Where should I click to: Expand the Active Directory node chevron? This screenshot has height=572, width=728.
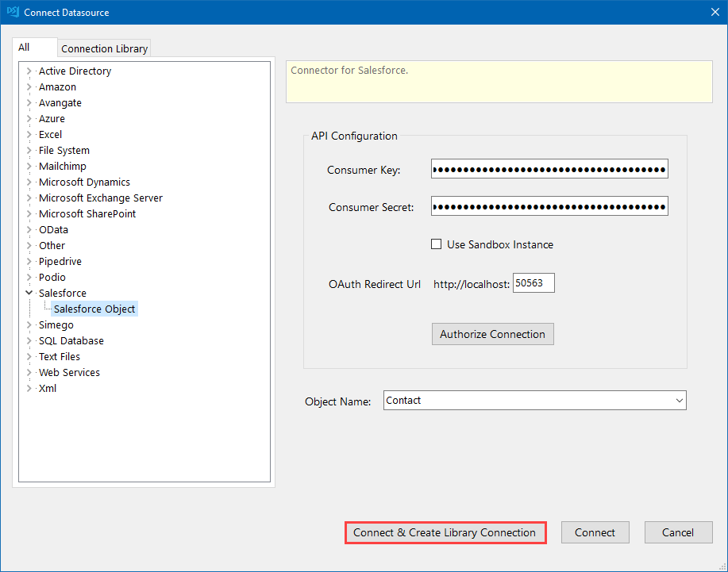click(29, 71)
